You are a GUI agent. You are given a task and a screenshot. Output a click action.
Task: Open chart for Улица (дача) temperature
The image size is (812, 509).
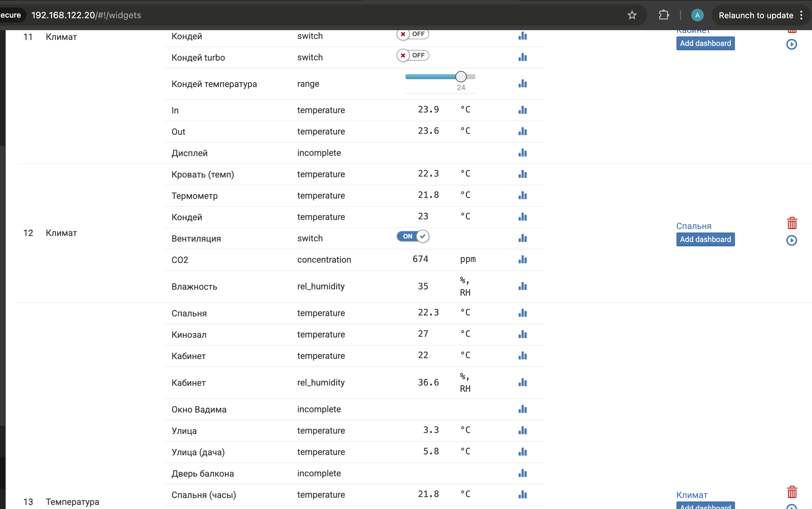click(x=523, y=452)
